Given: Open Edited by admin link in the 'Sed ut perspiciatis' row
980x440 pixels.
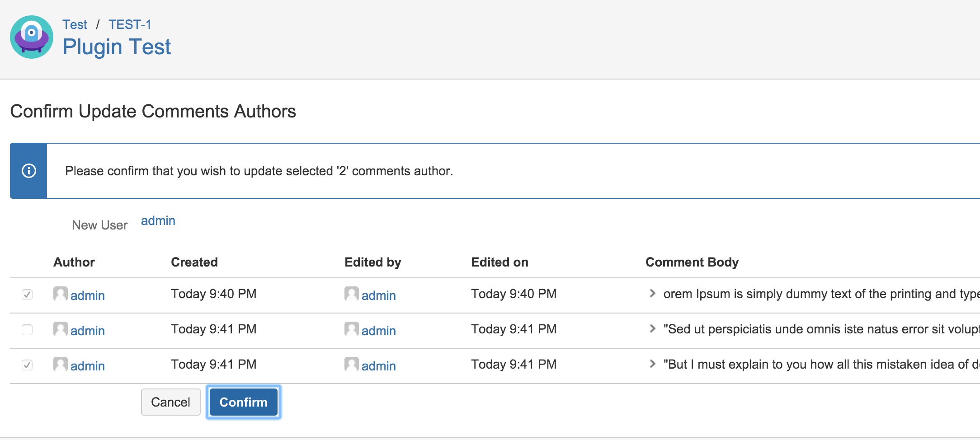Looking at the screenshot, I should tap(379, 331).
